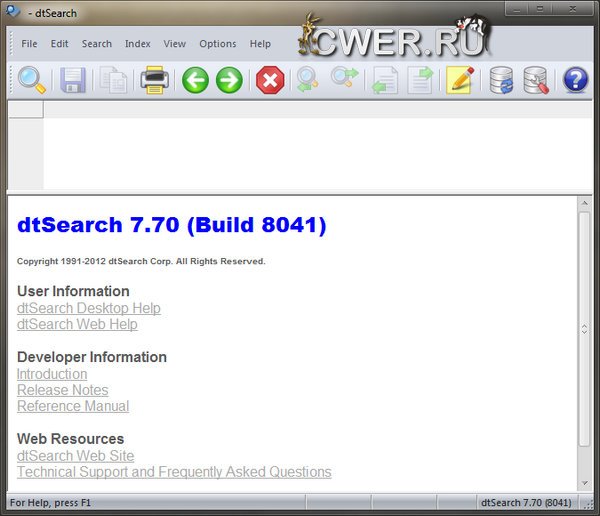This screenshot has height=516, width=600.
Task: Open the Search menu
Action: [x=96, y=44]
